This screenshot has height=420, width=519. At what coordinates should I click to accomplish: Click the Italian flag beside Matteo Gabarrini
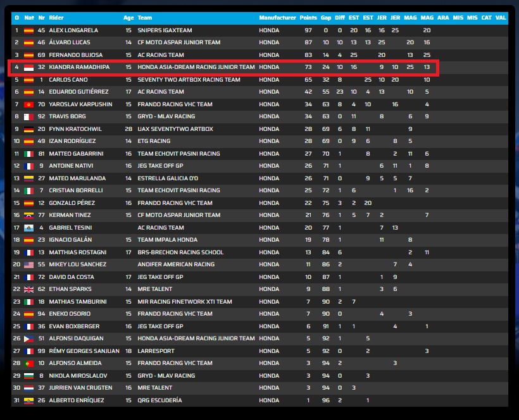[x=28, y=154]
